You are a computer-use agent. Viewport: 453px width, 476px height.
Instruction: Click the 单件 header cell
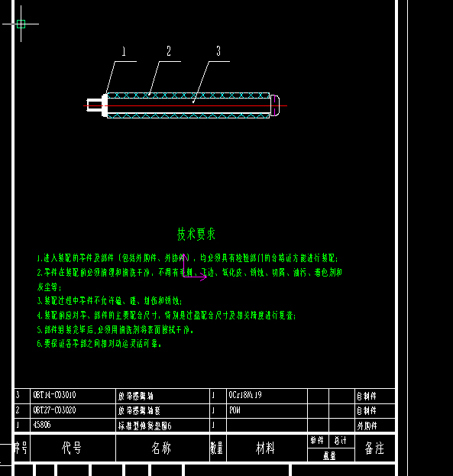[x=317, y=441]
